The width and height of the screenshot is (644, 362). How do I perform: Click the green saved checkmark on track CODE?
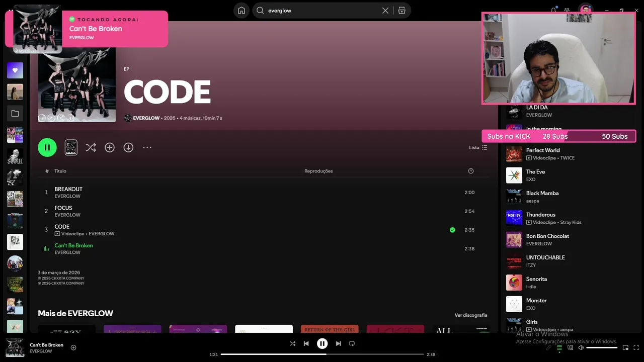click(452, 230)
